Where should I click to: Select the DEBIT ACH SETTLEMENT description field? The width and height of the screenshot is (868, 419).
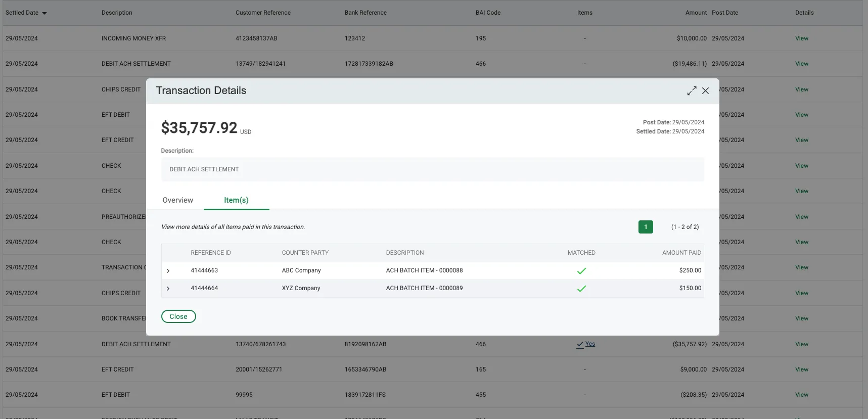433,169
